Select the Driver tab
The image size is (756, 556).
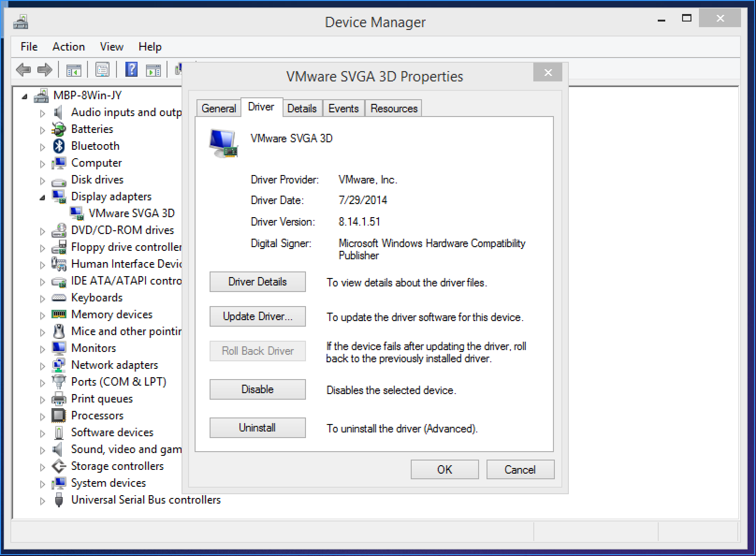(261, 107)
